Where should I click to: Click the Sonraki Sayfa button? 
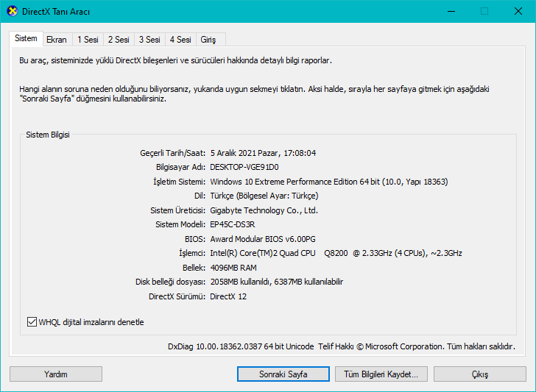[283, 374]
